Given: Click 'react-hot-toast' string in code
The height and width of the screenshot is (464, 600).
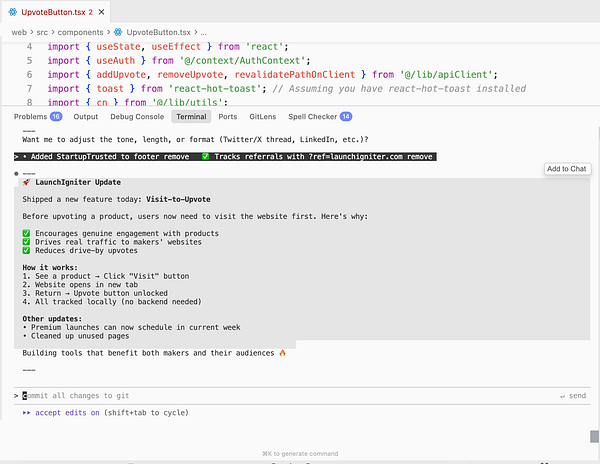Looking at the screenshot, I should [215, 88].
